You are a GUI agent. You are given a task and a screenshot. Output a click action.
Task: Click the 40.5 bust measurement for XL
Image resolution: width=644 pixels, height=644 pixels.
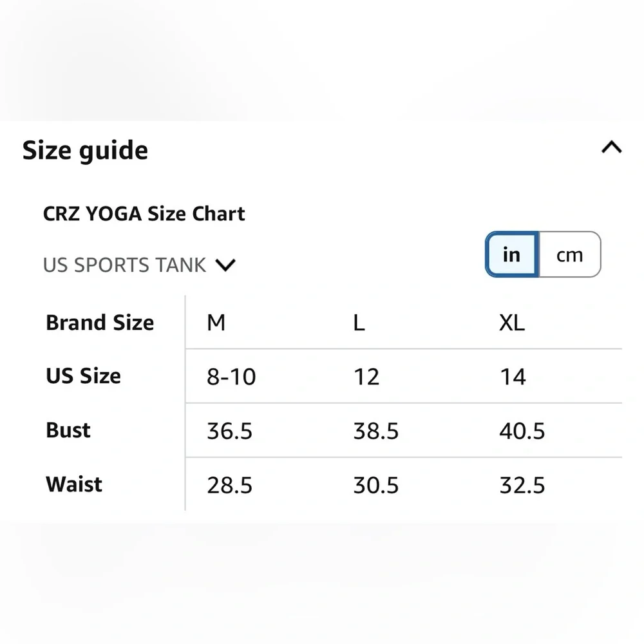(522, 431)
